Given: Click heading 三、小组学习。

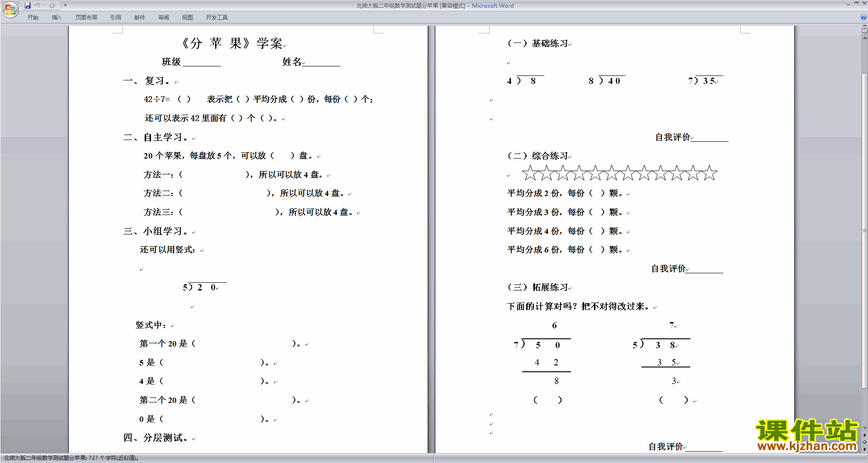Looking at the screenshot, I should tap(156, 231).
